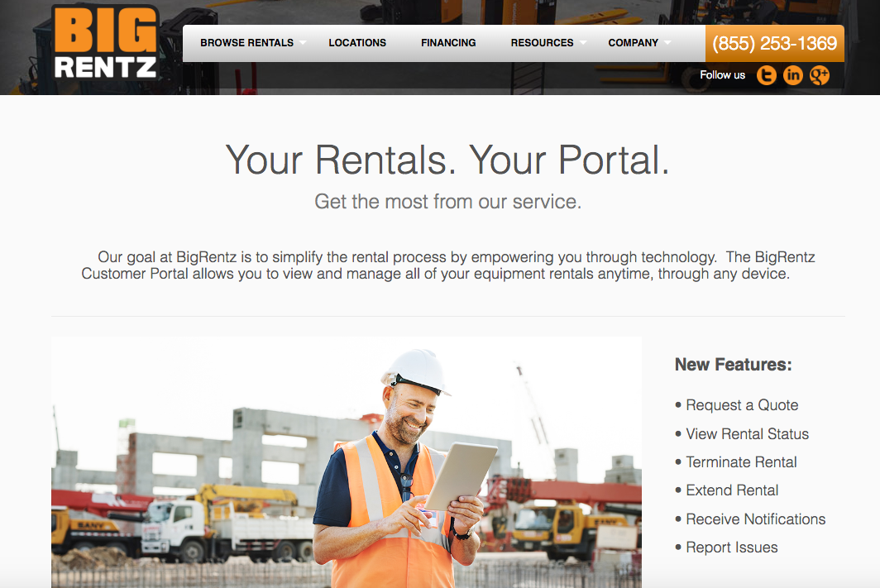Viewport: 880px width, 588px height.
Task: Open the Google Plus follow icon
Action: (820, 74)
